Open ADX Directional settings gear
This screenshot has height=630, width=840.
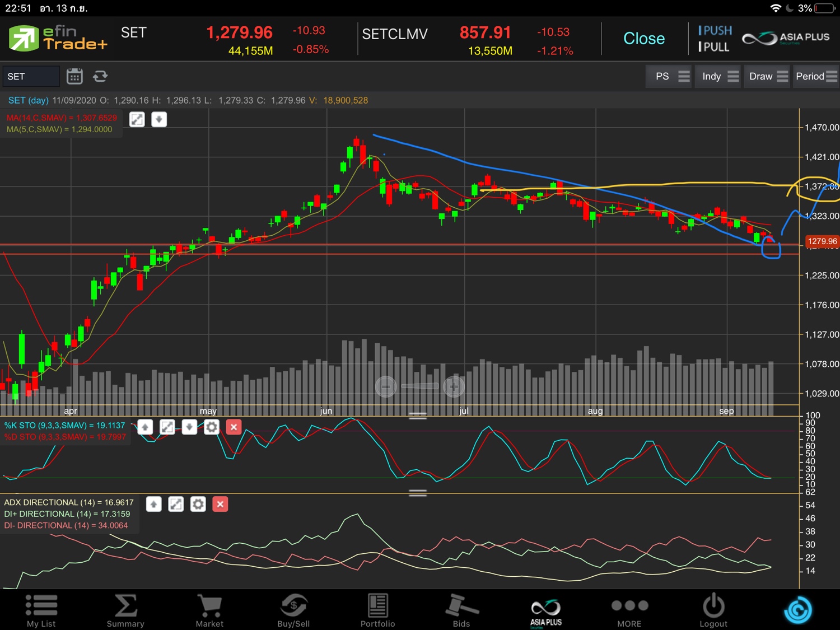tap(198, 504)
